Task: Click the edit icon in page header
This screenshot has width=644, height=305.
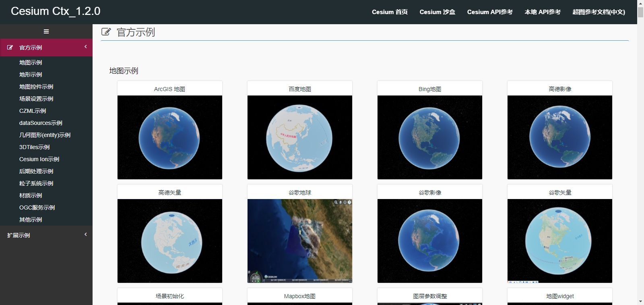Action: (106, 32)
